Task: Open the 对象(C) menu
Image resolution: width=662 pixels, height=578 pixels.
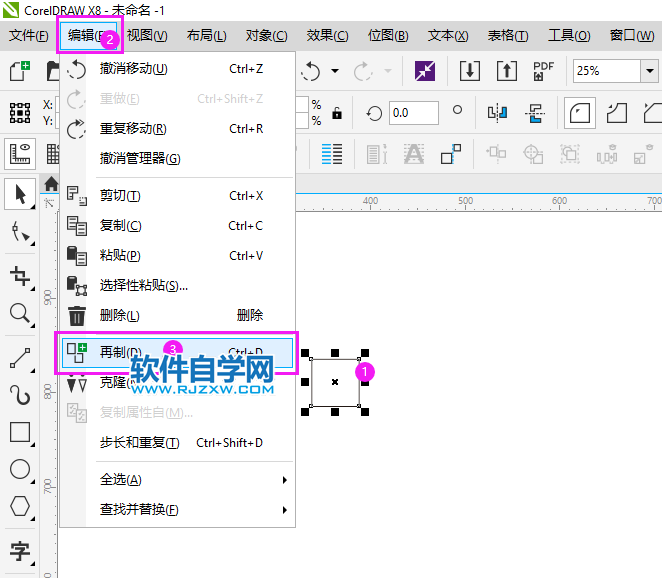Action: click(266, 35)
